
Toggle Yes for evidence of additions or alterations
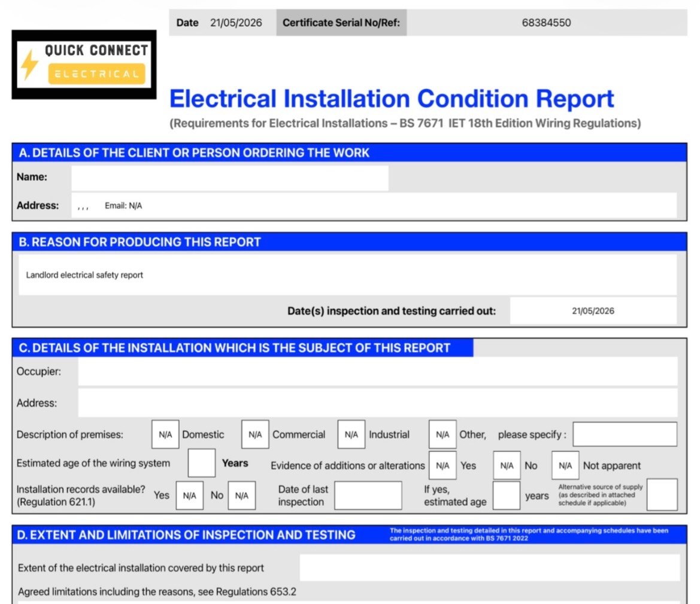tap(443, 466)
